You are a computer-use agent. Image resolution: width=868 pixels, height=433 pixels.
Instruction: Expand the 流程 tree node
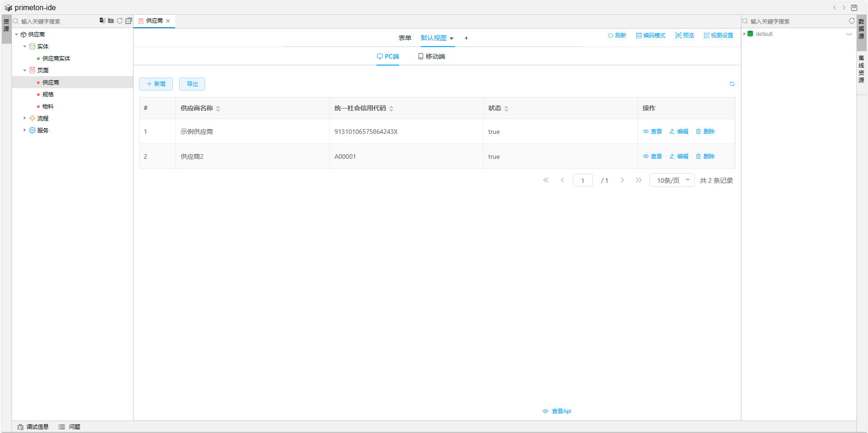point(25,118)
